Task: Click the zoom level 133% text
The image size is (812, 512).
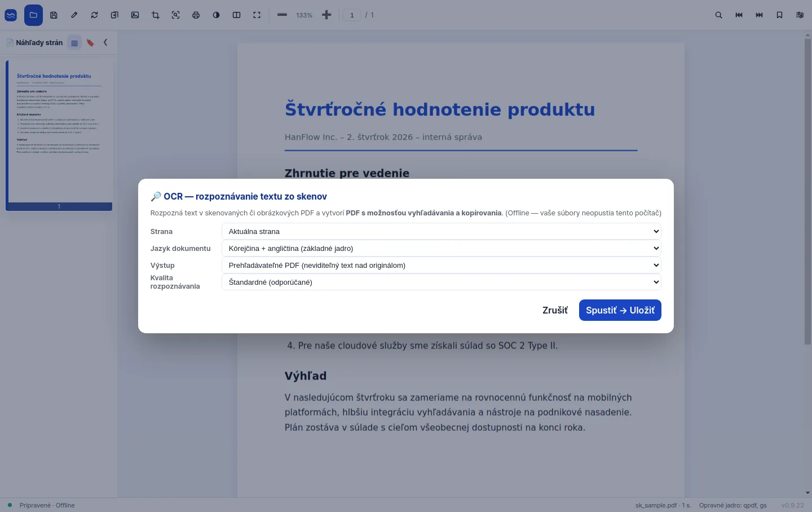Action: coord(304,15)
